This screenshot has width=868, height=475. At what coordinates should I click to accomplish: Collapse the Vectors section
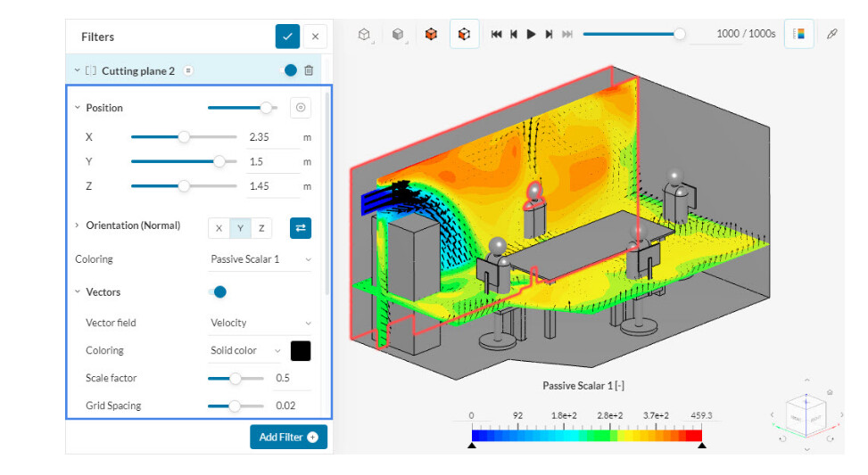point(78,291)
